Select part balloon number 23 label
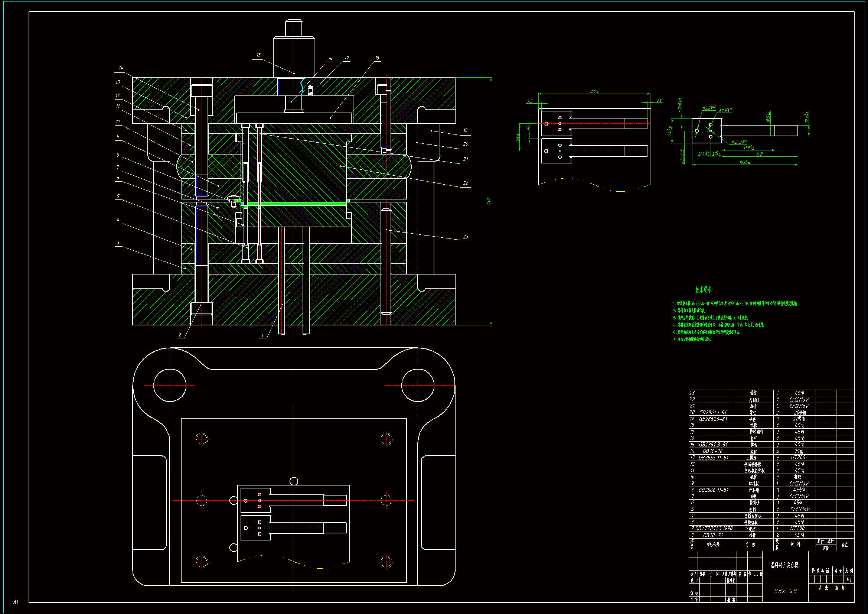 click(466, 237)
